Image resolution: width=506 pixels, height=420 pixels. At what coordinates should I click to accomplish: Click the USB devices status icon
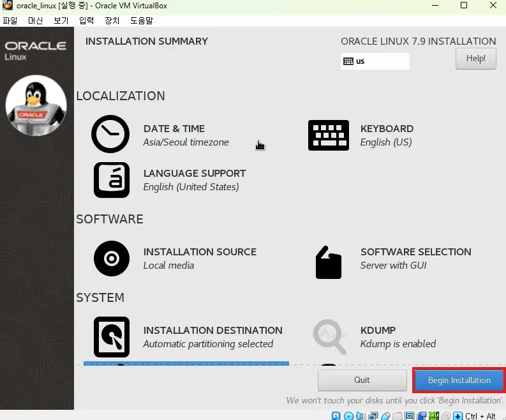pyautogui.click(x=385, y=416)
